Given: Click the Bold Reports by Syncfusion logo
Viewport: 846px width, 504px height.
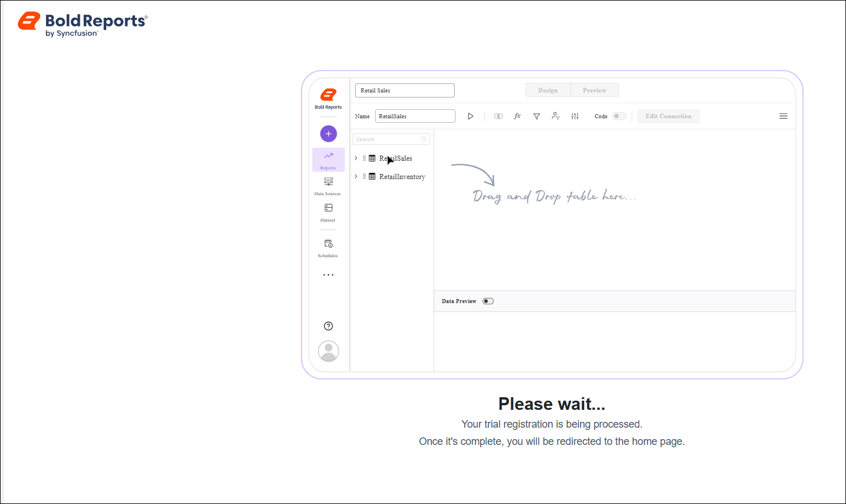Looking at the screenshot, I should coord(83,24).
